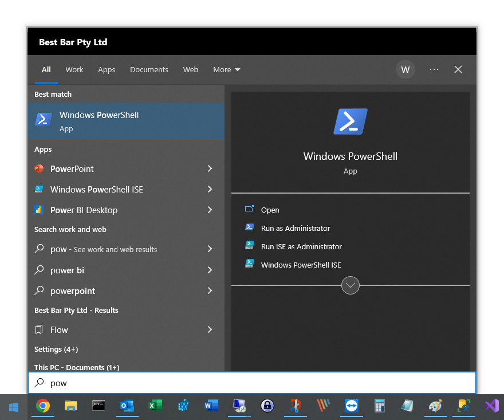
Task: Switch to the Documents search tab
Action: [x=149, y=69]
